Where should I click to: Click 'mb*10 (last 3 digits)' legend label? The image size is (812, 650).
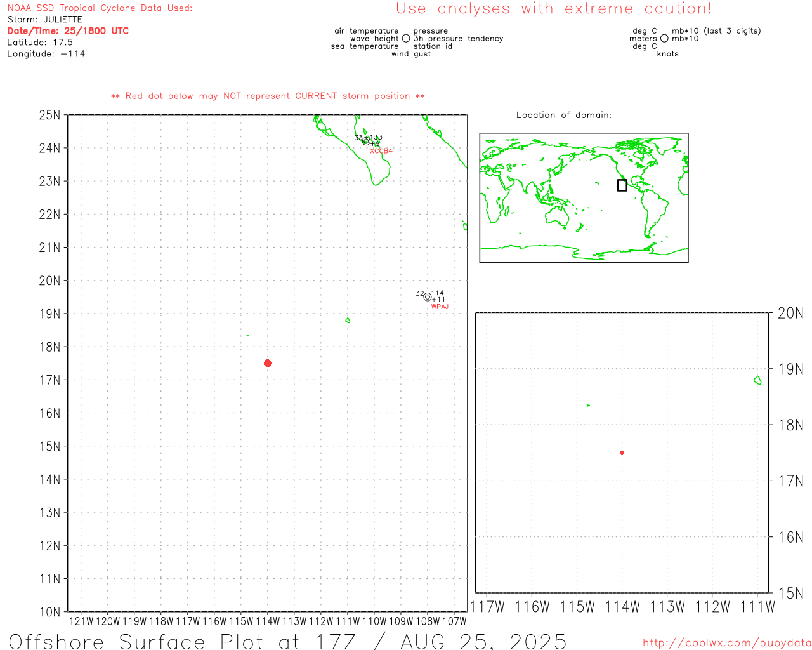click(716, 31)
